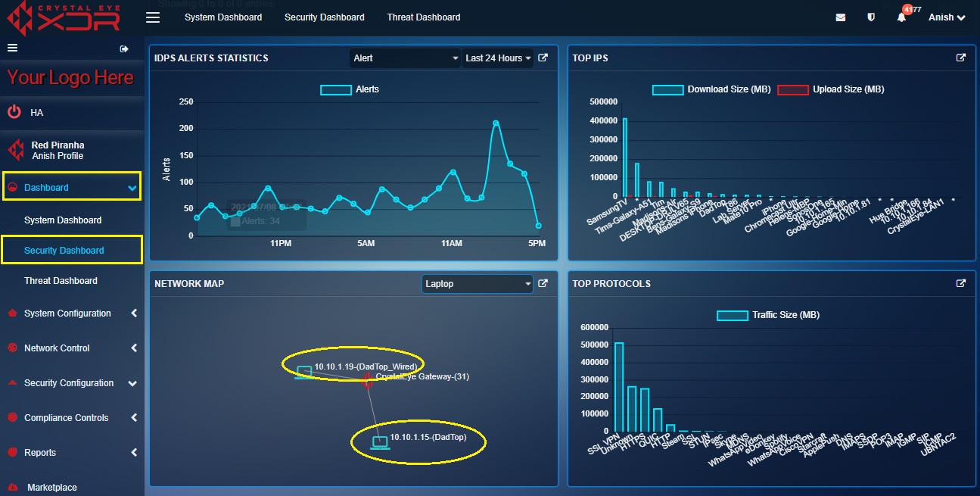
Task: Open the Anish user menu
Action: click(x=947, y=17)
